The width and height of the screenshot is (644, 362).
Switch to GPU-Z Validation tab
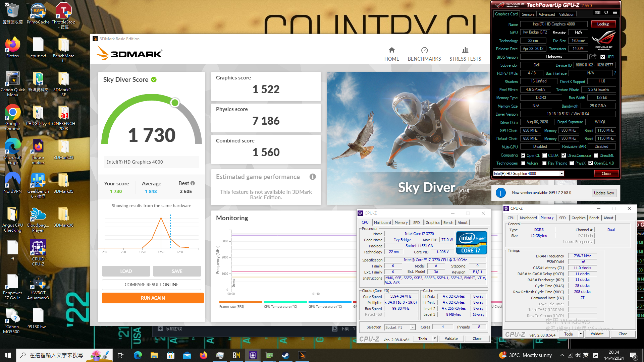click(x=567, y=14)
